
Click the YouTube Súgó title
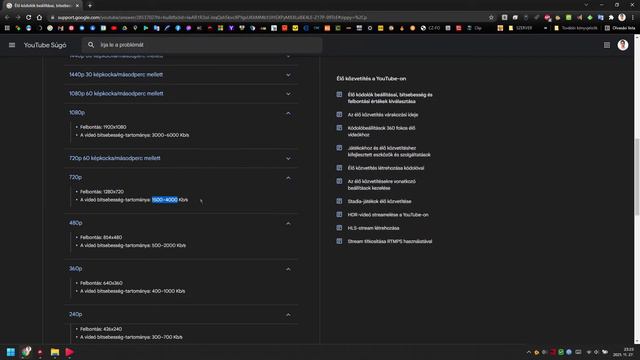(x=45, y=45)
